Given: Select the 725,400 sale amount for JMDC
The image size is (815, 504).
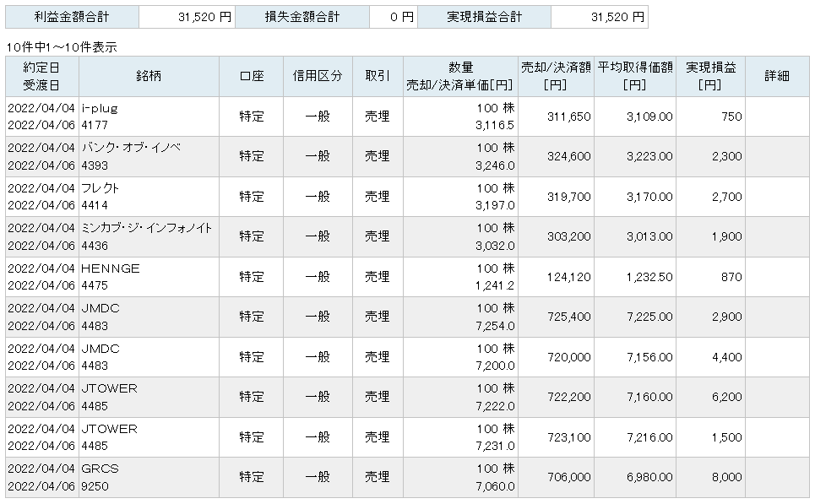Looking at the screenshot, I should pyautogui.click(x=568, y=317).
